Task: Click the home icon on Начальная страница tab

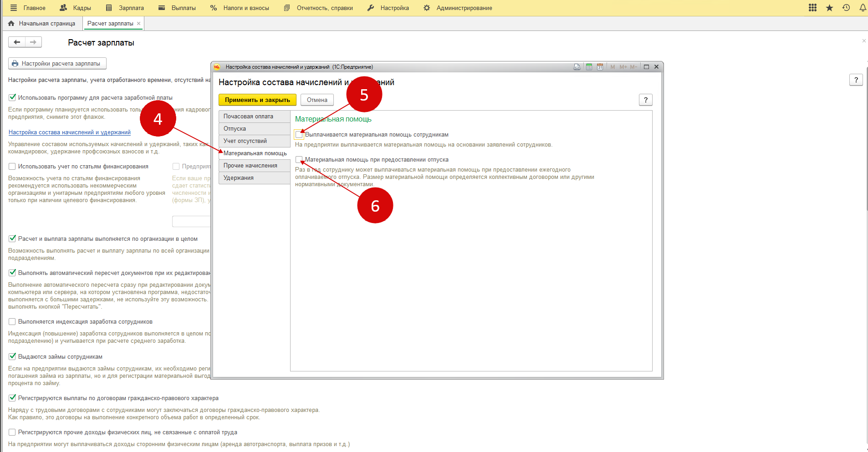Action: click(x=11, y=23)
